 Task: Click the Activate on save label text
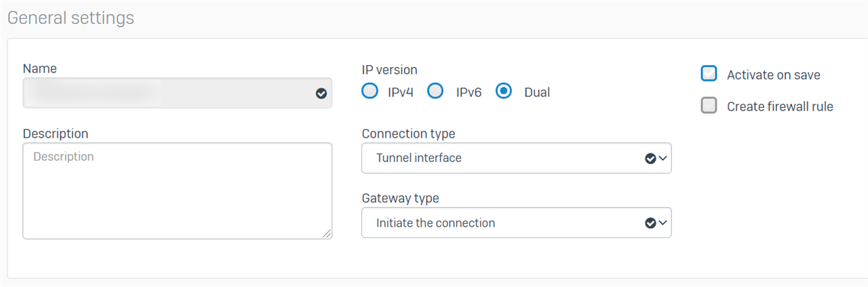pos(774,75)
